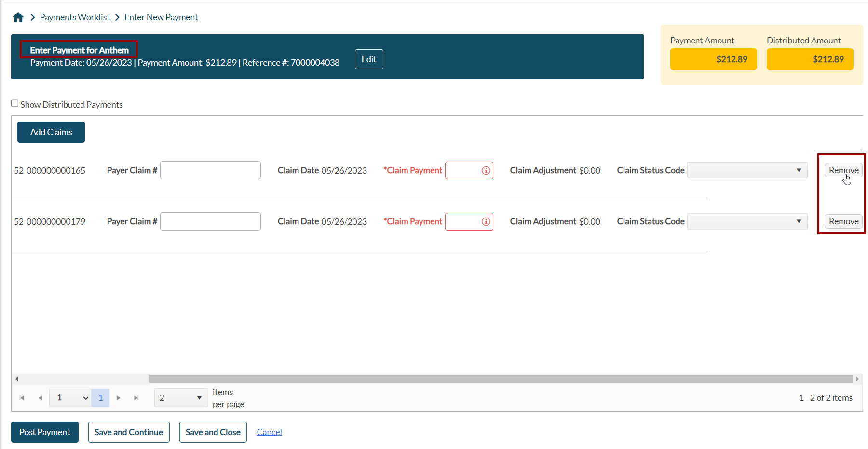Open Claim Status Code dropdown for claim 165
868x449 pixels.
(x=747, y=170)
